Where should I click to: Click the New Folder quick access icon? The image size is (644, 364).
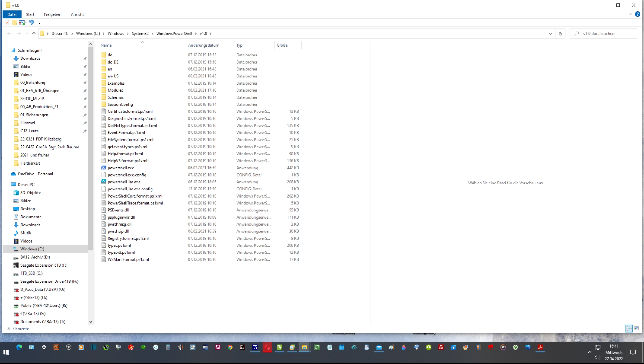(x=14, y=23)
